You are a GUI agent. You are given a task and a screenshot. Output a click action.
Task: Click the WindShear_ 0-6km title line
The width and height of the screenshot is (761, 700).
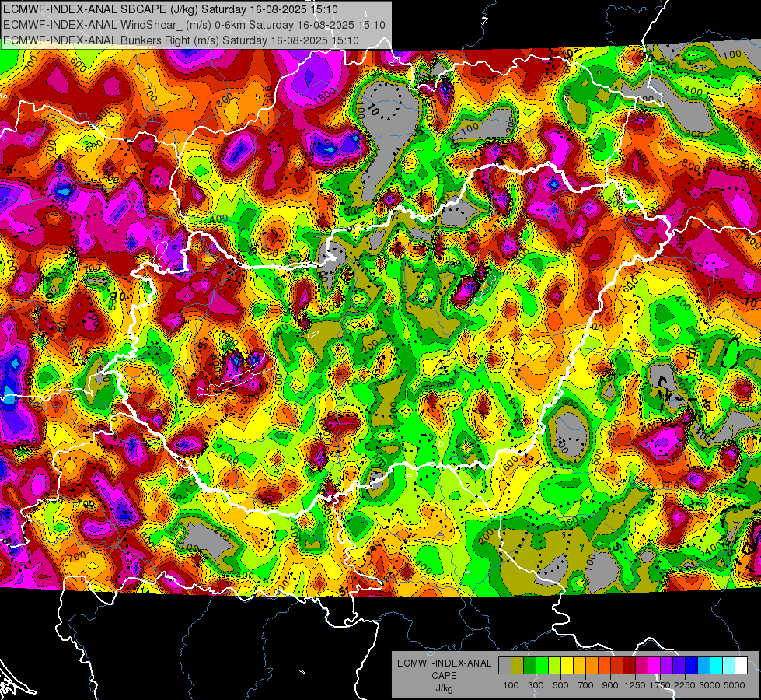194,25
